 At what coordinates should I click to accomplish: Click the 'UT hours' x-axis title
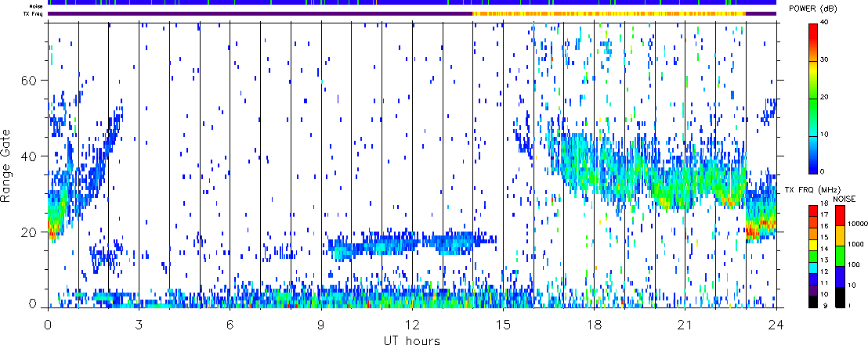(412, 340)
